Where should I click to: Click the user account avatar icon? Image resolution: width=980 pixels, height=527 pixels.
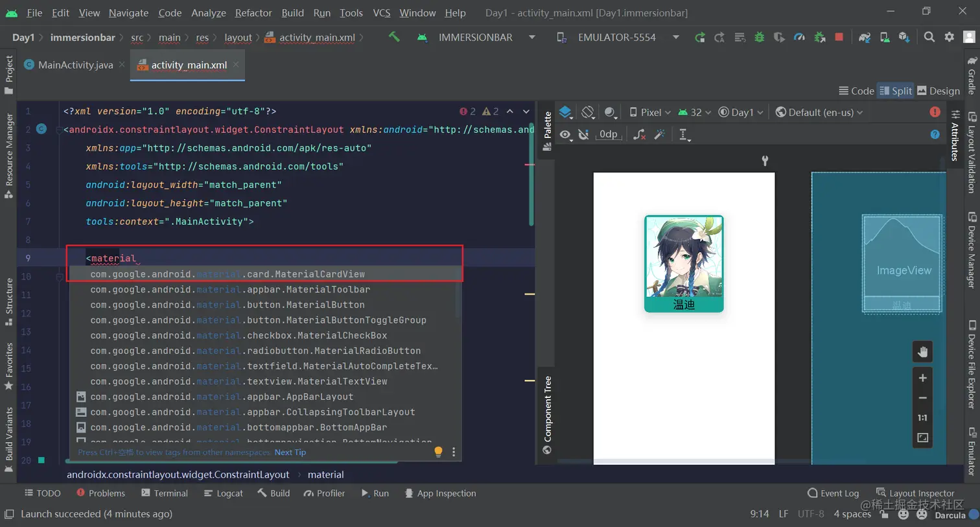coord(969,37)
